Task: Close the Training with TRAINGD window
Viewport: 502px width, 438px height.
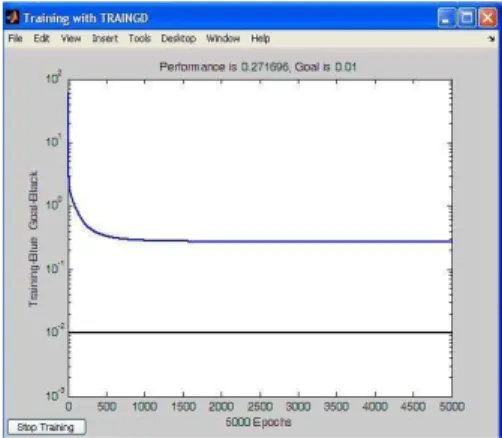Action: click(487, 17)
